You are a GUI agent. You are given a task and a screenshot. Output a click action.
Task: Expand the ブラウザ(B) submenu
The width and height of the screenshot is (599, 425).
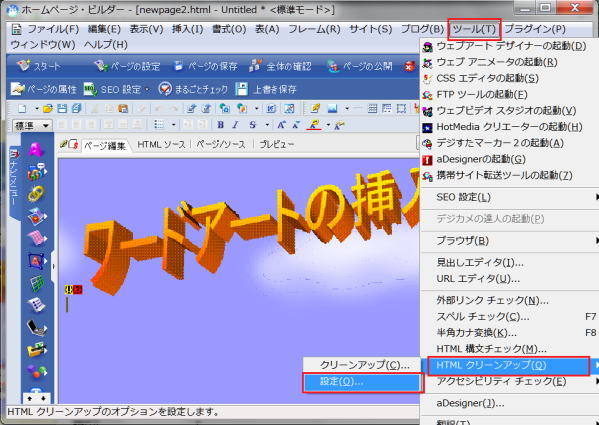pyautogui.click(x=510, y=241)
